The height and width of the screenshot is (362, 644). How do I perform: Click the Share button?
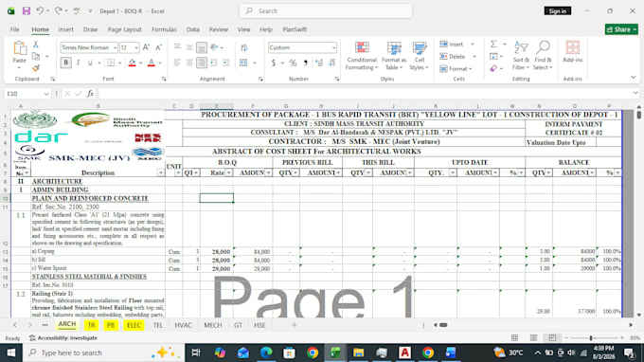pos(621,29)
